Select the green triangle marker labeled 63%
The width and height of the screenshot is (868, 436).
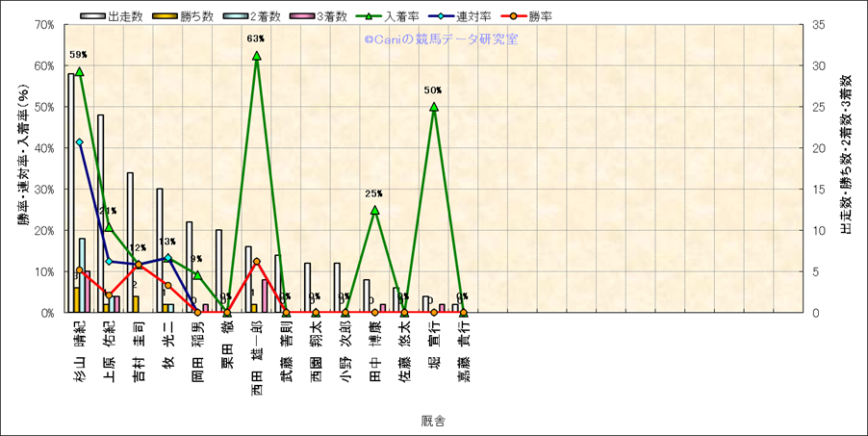[257, 56]
